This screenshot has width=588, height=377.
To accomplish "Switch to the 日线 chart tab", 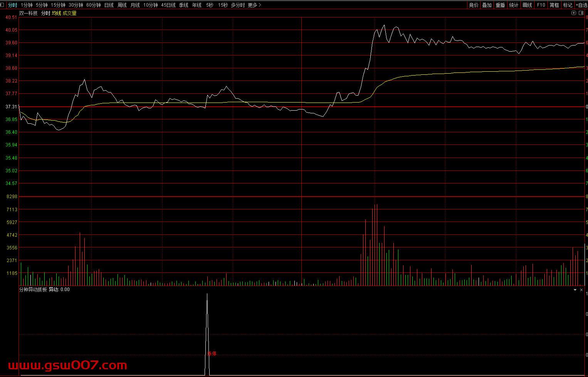I will click(109, 5).
